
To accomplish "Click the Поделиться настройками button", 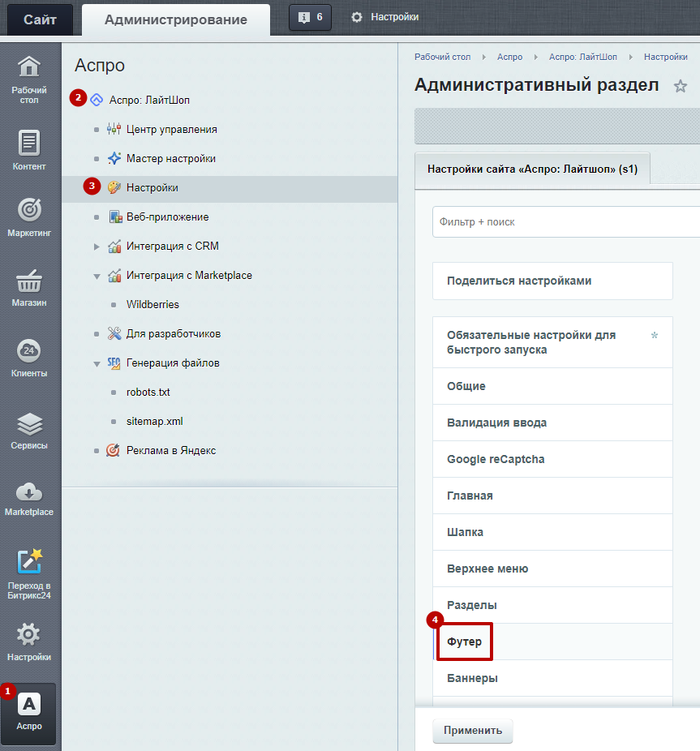I will tap(552, 281).
